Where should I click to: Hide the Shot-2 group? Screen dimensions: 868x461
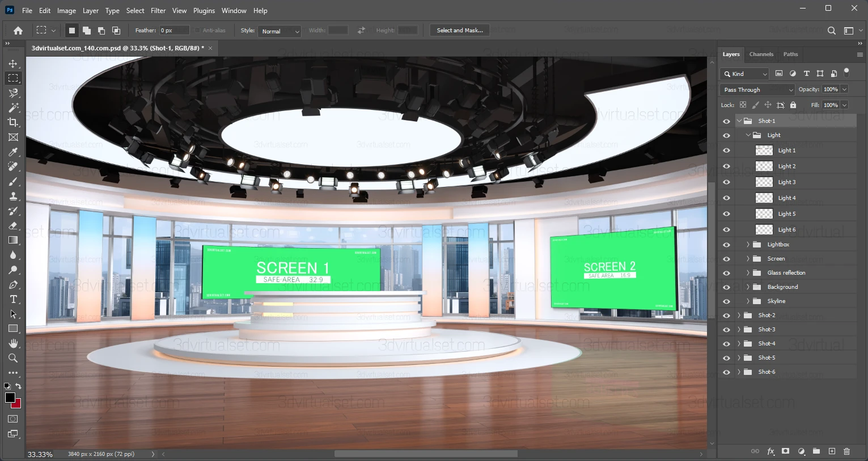point(726,315)
